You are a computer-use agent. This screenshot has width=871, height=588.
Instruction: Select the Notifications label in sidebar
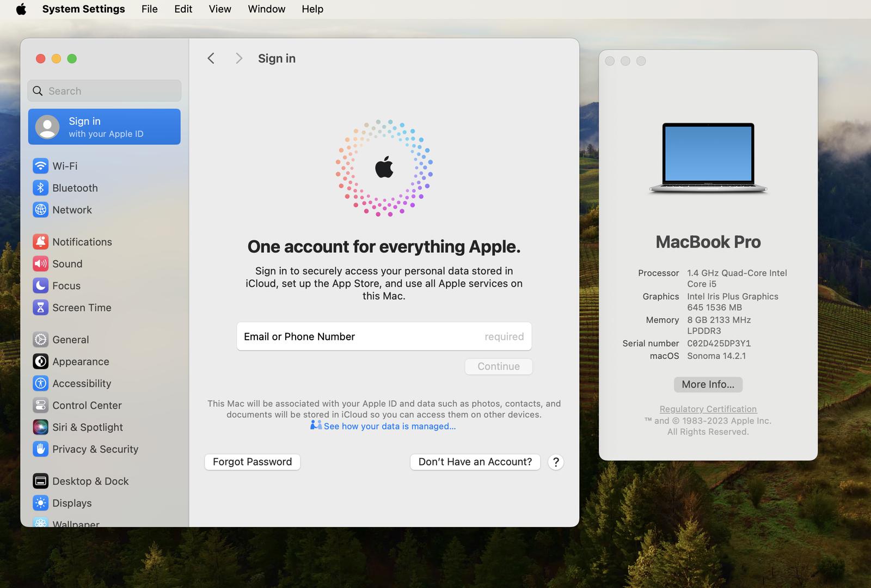(82, 242)
